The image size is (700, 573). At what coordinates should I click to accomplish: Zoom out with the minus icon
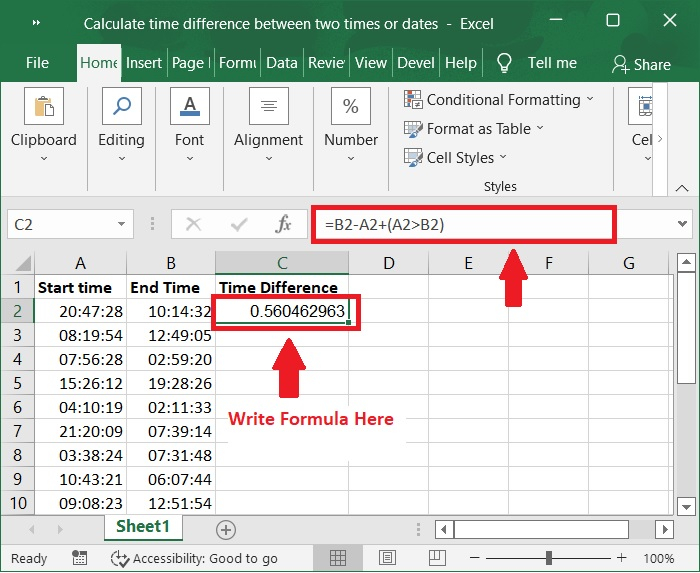475,558
